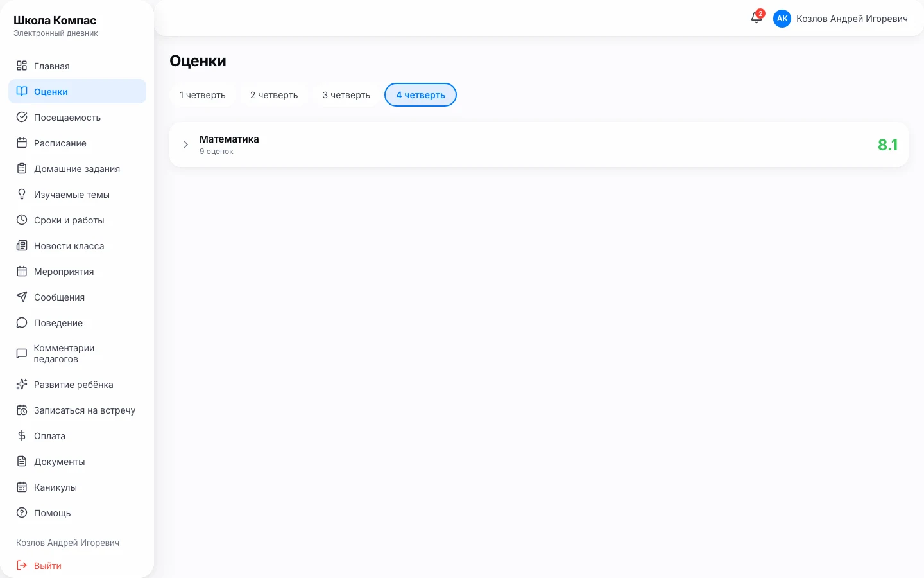Switch to the 1 четверть tab
The width and height of the screenshot is (924, 578).
[x=203, y=95]
